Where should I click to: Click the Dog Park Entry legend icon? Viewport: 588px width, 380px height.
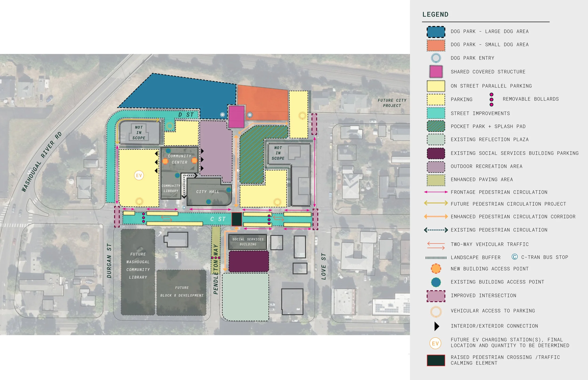(436, 58)
